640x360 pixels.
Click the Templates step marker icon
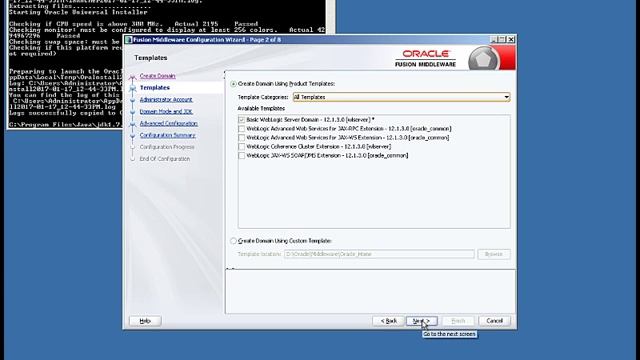(x=132, y=88)
